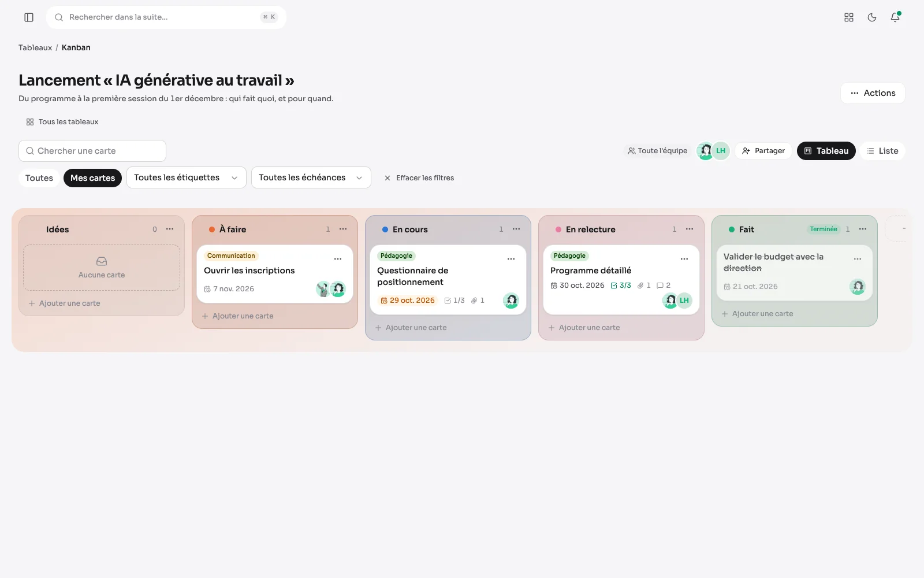
Task: Switch to Tableau view
Action: pyautogui.click(x=826, y=151)
